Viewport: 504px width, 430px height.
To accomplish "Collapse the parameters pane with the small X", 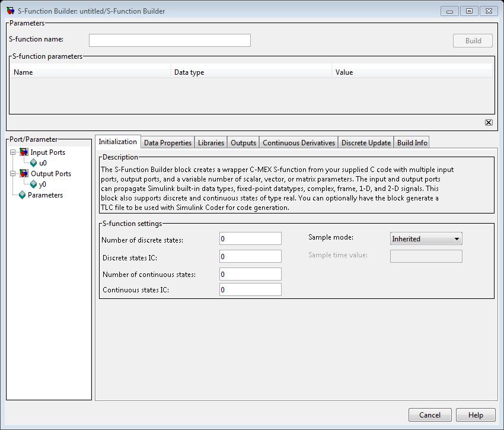I will click(489, 123).
